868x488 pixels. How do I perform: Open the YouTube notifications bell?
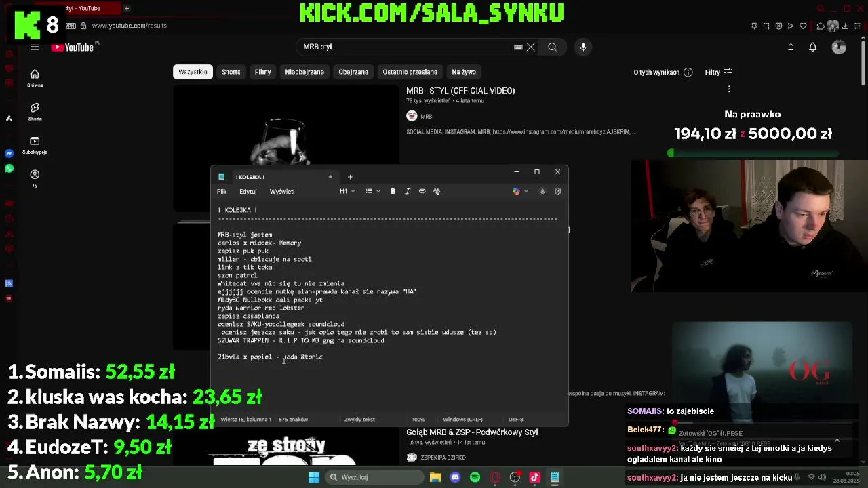[812, 47]
